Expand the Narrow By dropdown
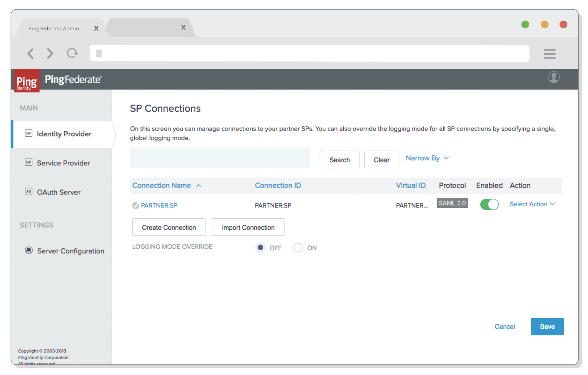Screen dimensions: 588x375 427,158
